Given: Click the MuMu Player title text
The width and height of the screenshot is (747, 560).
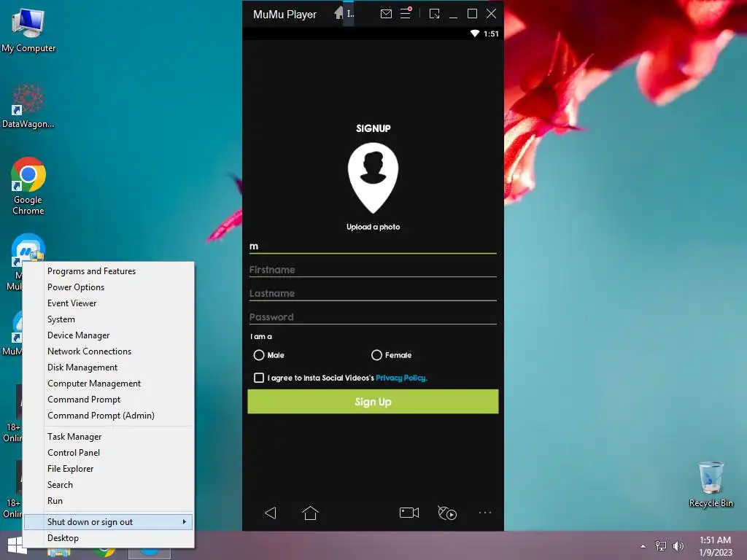Looking at the screenshot, I should [x=285, y=15].
